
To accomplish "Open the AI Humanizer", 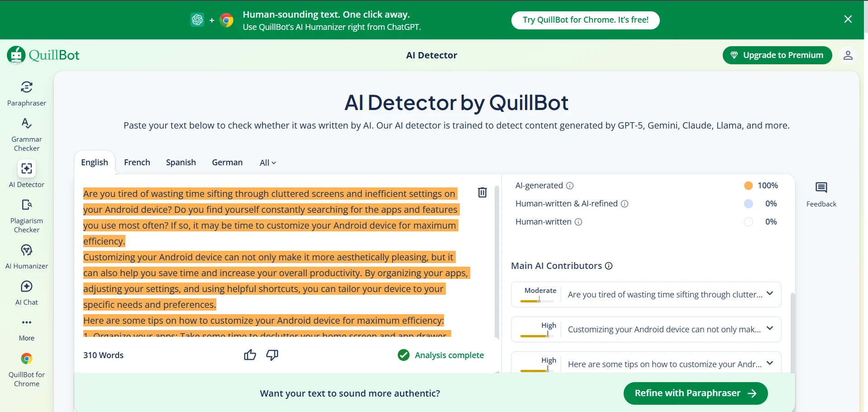I will pos(26,257).
